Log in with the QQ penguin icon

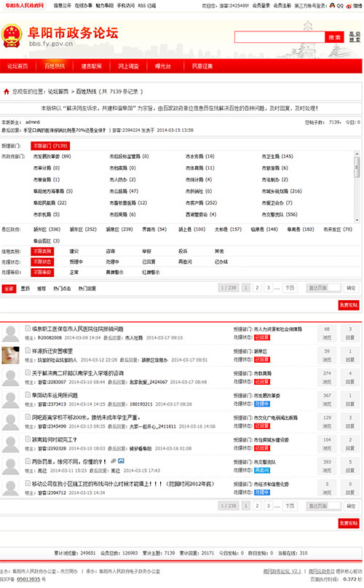click(x=332, y=6)
